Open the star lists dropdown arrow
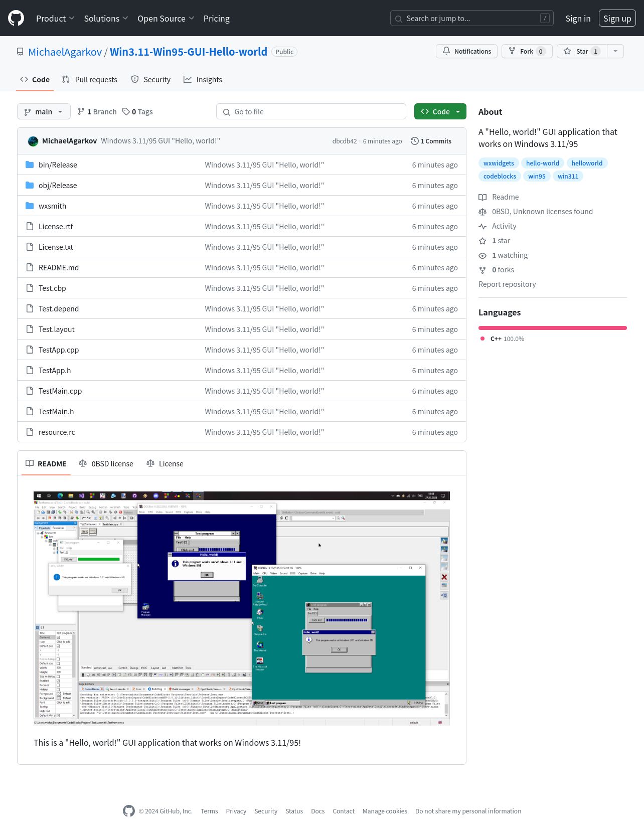Screen dimensions: 644x839 tap(615, 51)
